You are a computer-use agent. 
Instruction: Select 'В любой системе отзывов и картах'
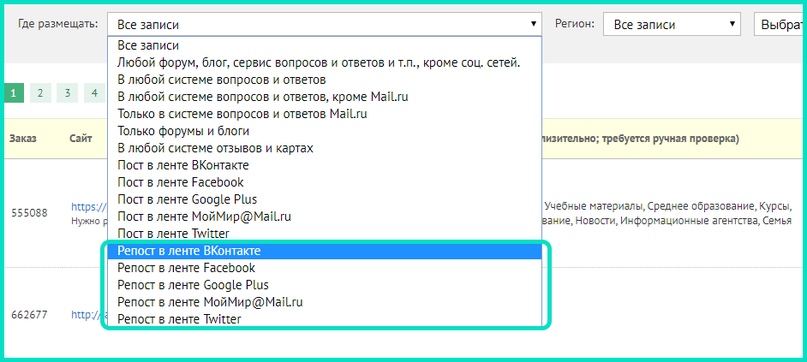324,148
